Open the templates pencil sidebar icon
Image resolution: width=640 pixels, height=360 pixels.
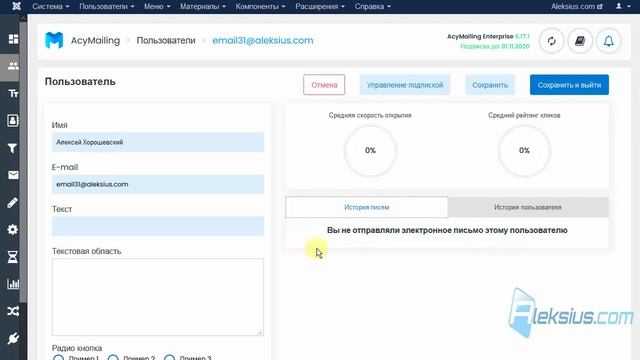(13, 202)
